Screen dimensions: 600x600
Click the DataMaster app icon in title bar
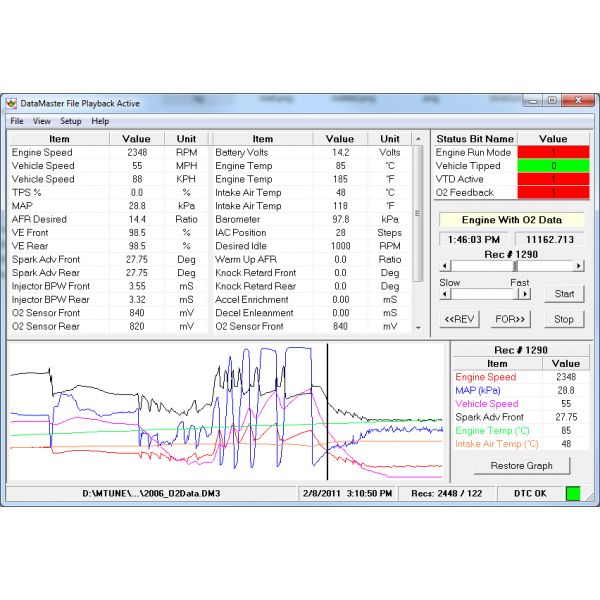(x=11, y=103)
